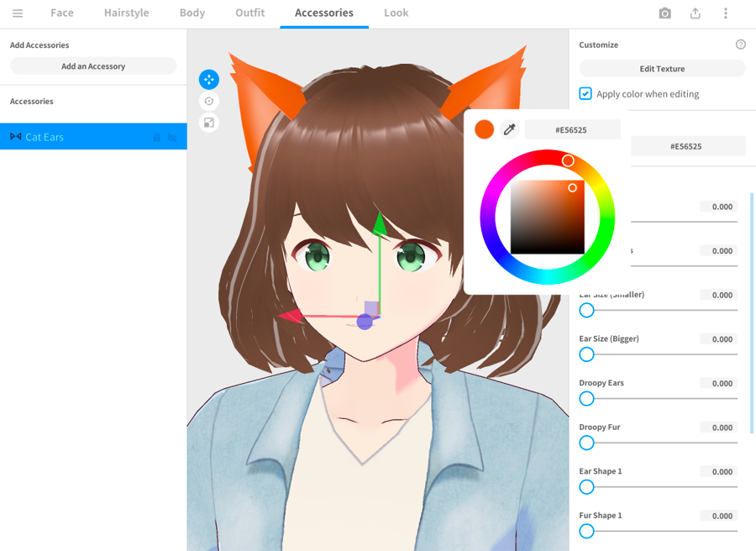Switch to the Hairstyle tab
Image resolution: width=756 pixels, height=551 pixels.
[x=127, y=13]
